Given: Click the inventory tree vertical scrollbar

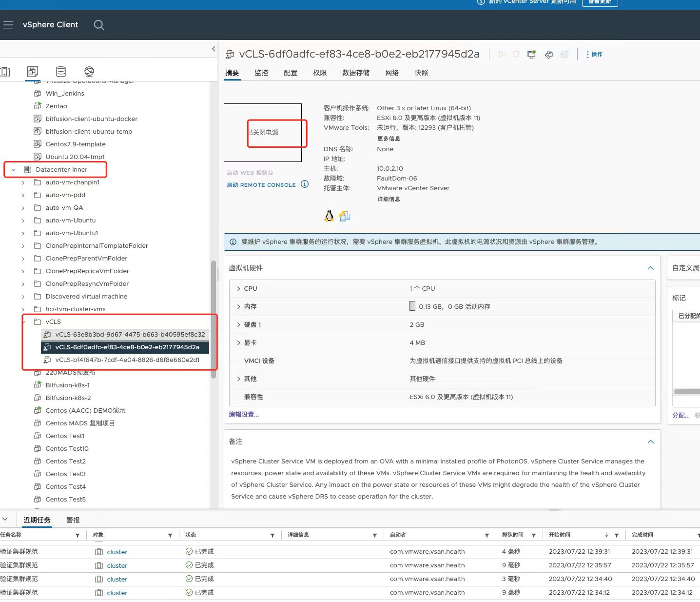Looking at the screenshot, I should 213,320.
